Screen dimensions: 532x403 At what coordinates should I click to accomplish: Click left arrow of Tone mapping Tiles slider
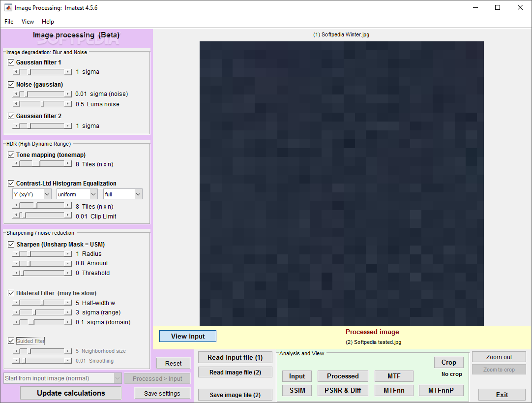[x=16, y=164]
